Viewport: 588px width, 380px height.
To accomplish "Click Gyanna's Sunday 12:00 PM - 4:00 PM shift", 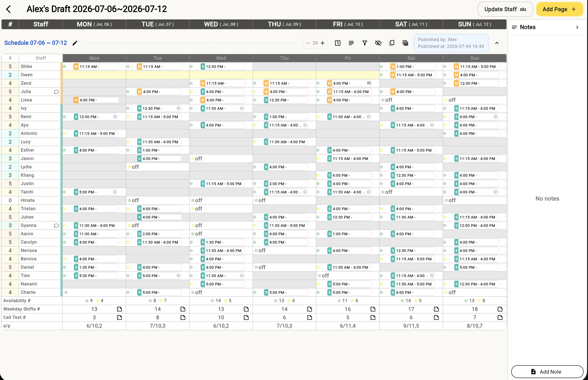I will coord(476,225).
